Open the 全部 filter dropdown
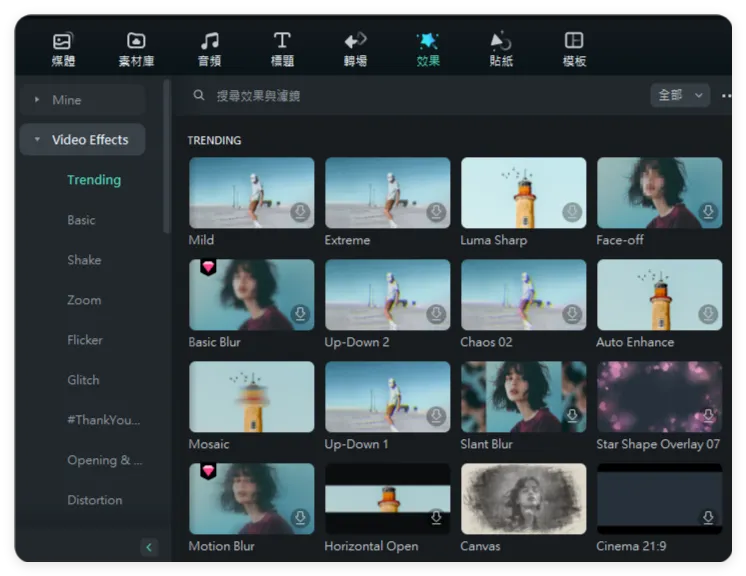This screenshot has height=576, width=746. [x=680, y=95]
